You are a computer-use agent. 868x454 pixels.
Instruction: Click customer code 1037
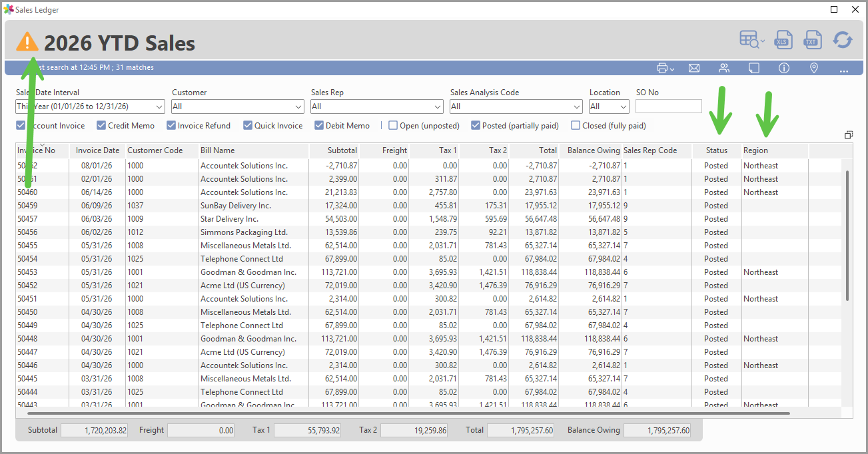(136, 206)
